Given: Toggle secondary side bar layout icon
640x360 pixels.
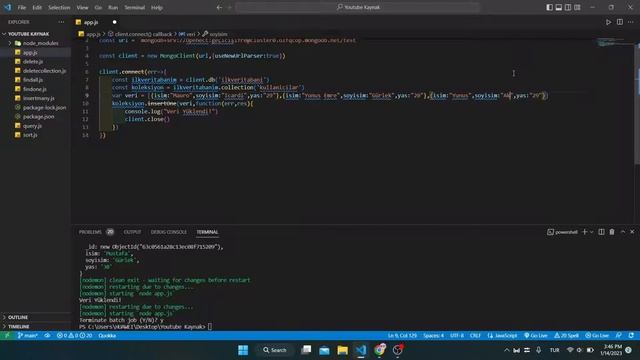Looking at the screenshot, I should click(568, 7).
